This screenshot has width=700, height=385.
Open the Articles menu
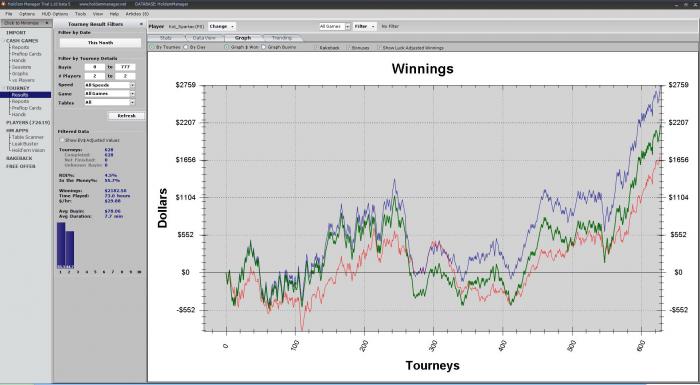(137, 14)
